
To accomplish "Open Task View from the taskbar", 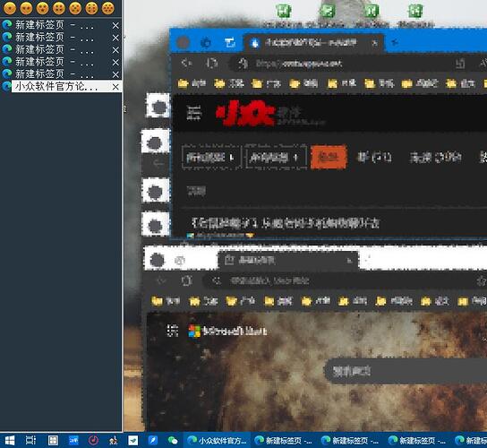I will 30,440.
